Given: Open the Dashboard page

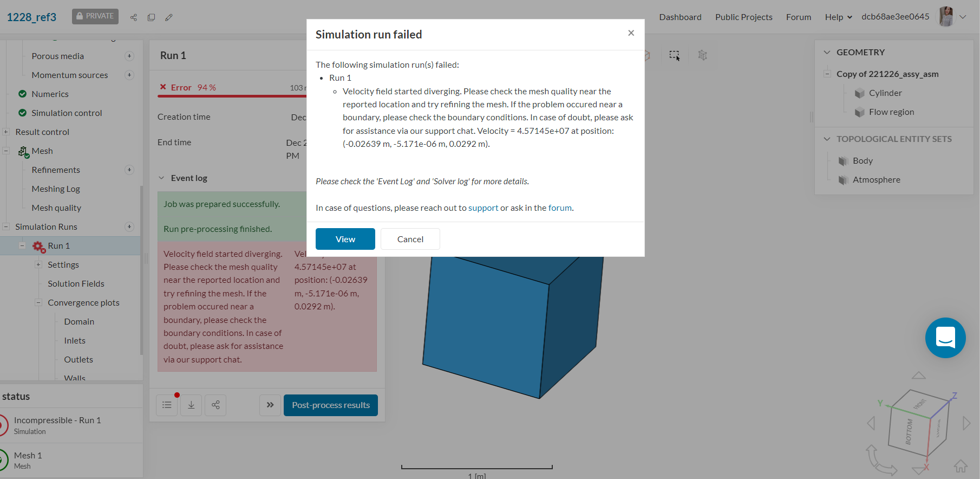Looking at the screenshot, I should coord(680,17).
